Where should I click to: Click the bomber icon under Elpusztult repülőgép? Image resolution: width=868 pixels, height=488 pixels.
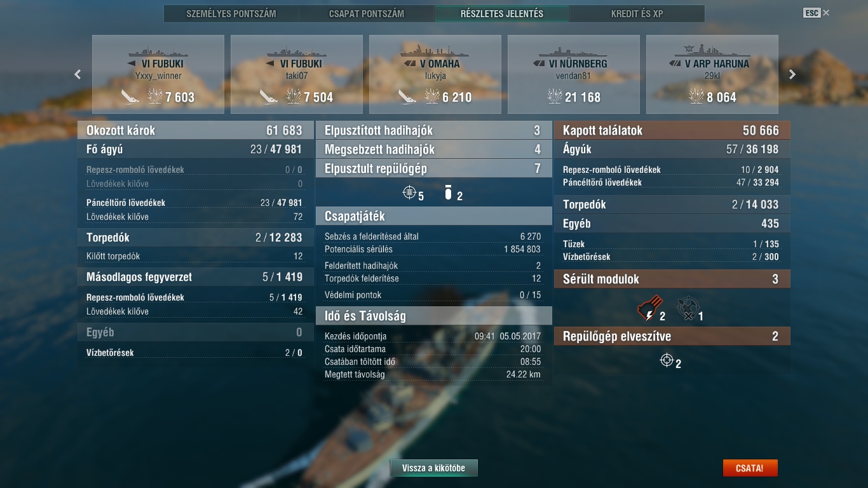[449, 193]
